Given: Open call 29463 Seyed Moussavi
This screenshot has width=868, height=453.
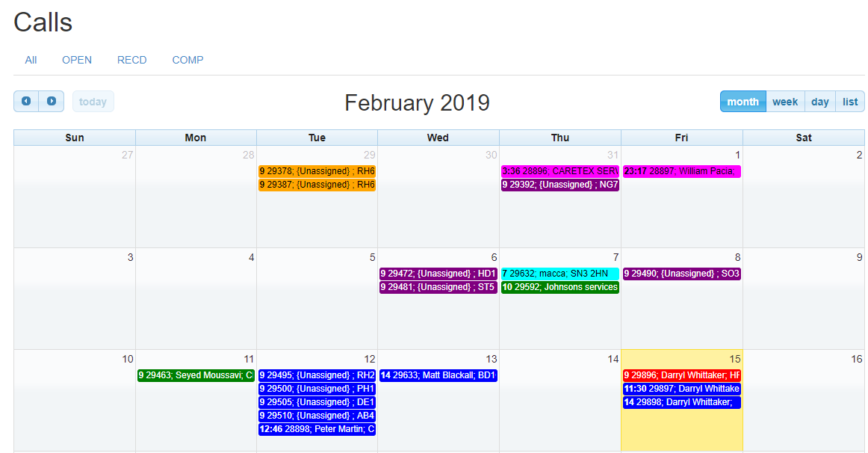Looking at the screenshot, I should coord(196,375).
